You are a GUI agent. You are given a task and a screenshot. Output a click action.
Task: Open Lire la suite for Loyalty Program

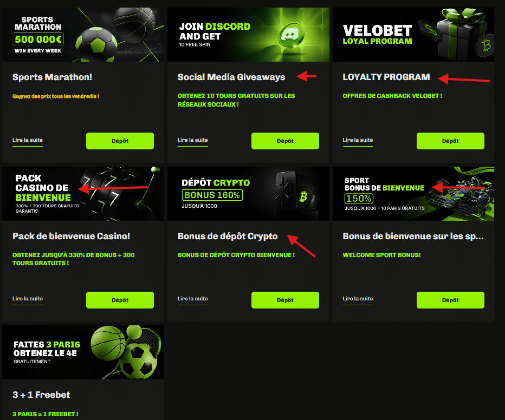(358, 140)
